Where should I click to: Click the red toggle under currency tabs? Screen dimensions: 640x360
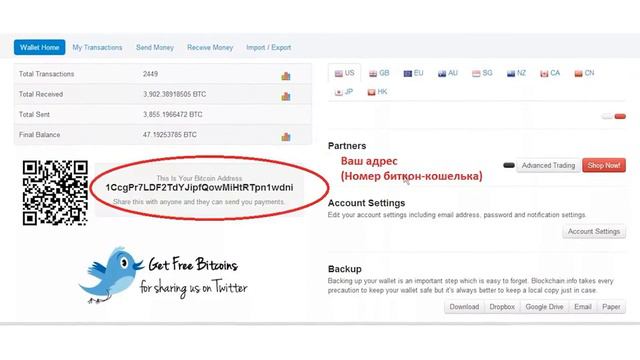click(620, 116)
